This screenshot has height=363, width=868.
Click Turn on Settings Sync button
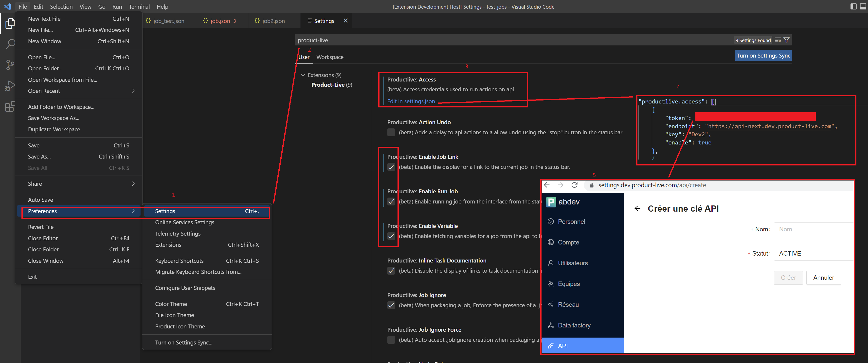tap(763, 56)
